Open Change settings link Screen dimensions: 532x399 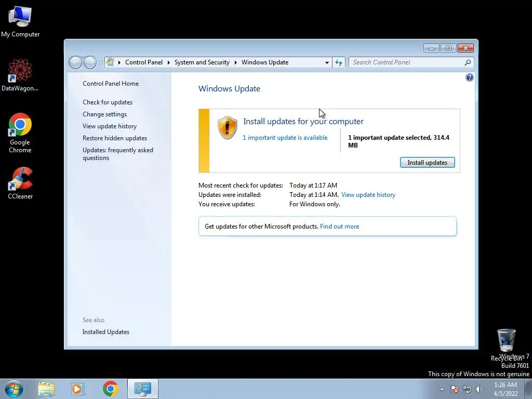104,114
